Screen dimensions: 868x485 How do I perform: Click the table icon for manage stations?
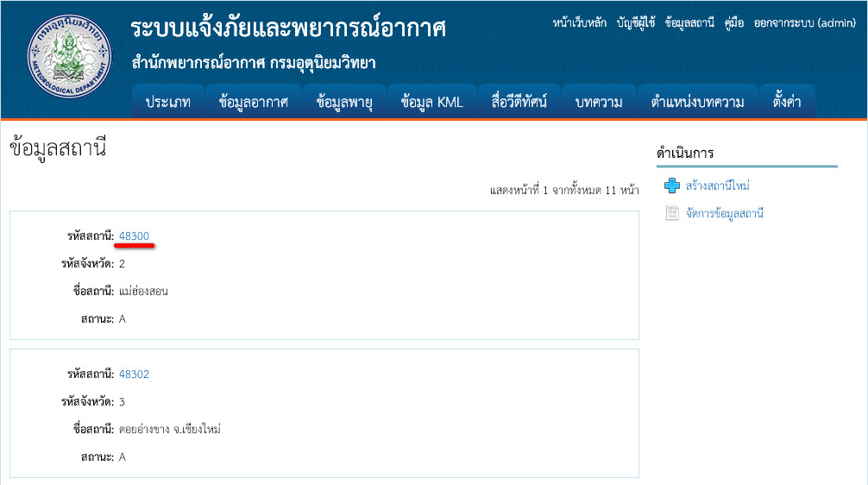tap(672, 212)
